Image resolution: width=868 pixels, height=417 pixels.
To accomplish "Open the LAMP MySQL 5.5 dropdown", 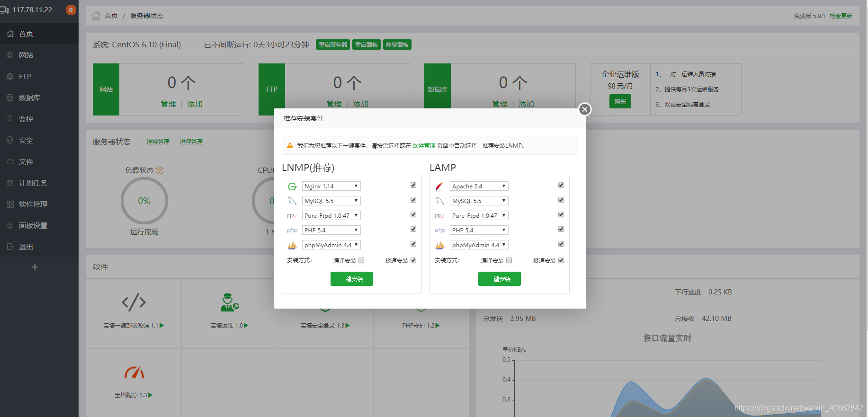I will (x=479, y=201).
